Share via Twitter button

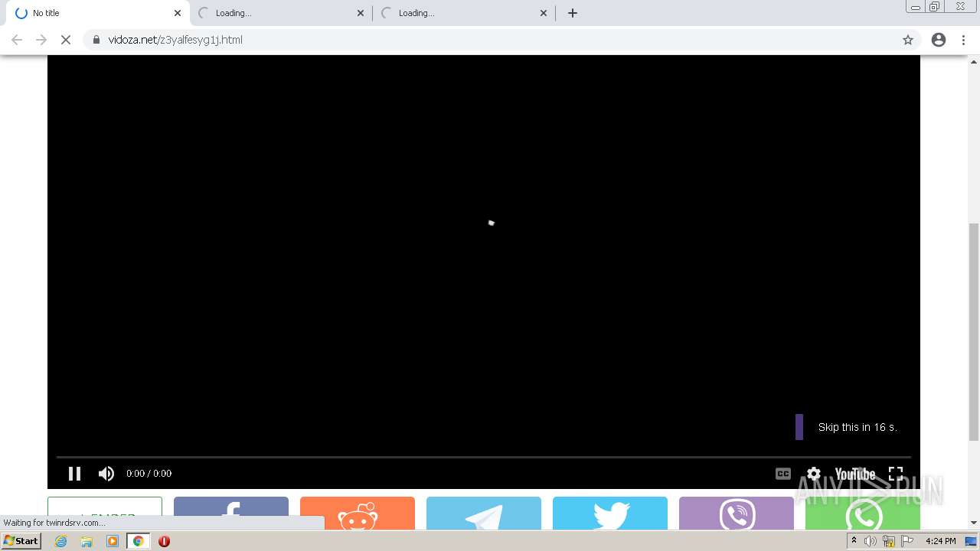610,514
